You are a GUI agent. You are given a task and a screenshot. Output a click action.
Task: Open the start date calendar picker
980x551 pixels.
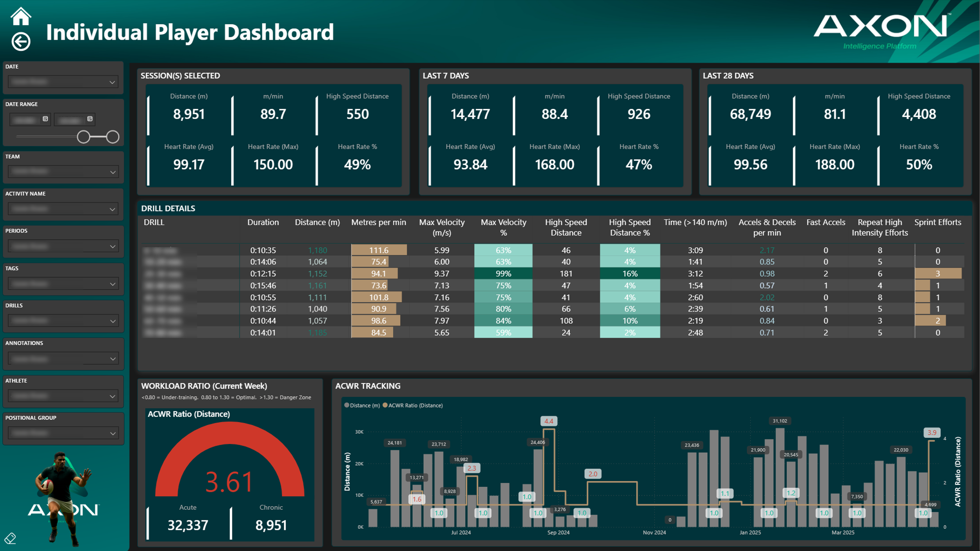click(x=45, y=119)
